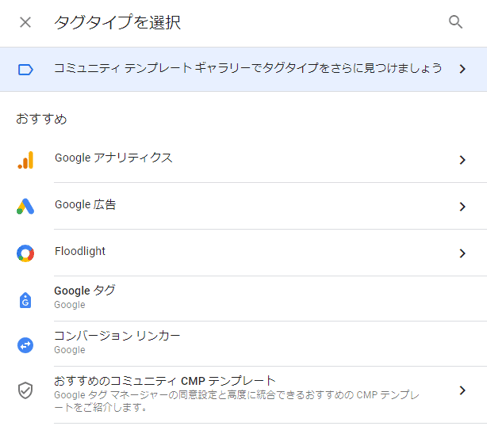
Task: Choose the Google アナリティクス label
Action: (113, 158)
